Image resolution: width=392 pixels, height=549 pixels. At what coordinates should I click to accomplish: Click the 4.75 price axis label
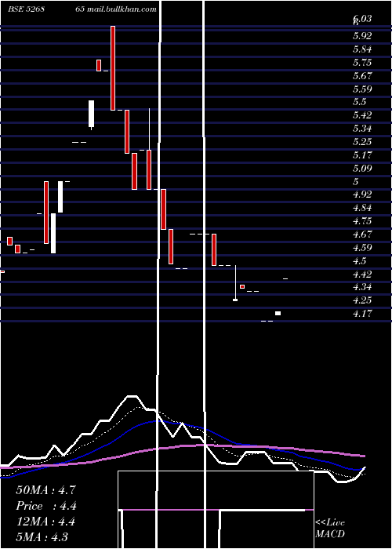point(362,221)
